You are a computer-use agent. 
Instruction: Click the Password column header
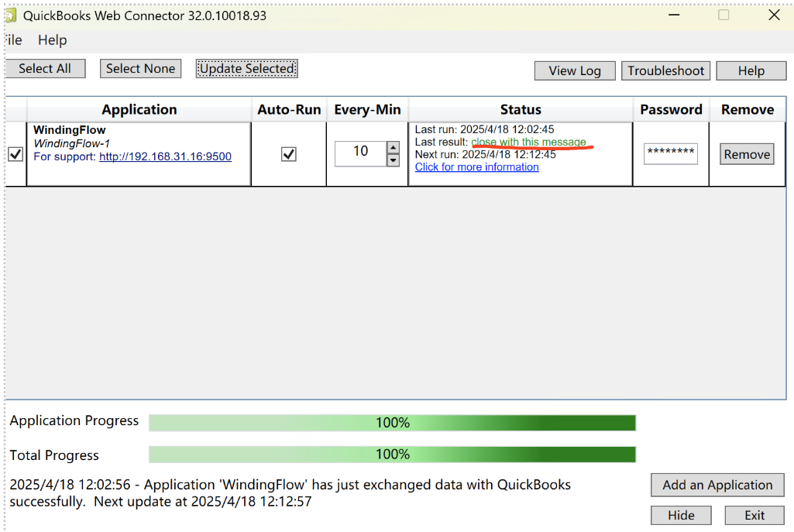pyautogui.click(x=671, y=110)
